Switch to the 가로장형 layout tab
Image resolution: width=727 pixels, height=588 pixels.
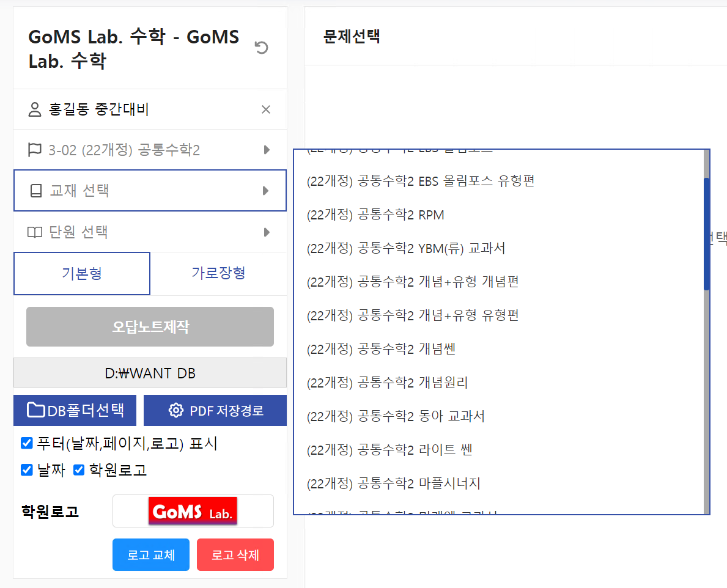(x=218, y=273)
